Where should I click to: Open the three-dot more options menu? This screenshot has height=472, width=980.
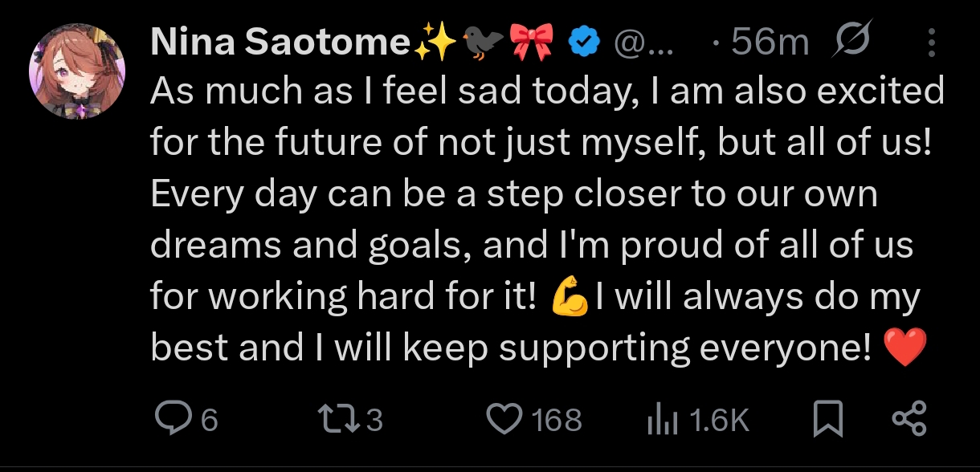(x=931, y=42)
